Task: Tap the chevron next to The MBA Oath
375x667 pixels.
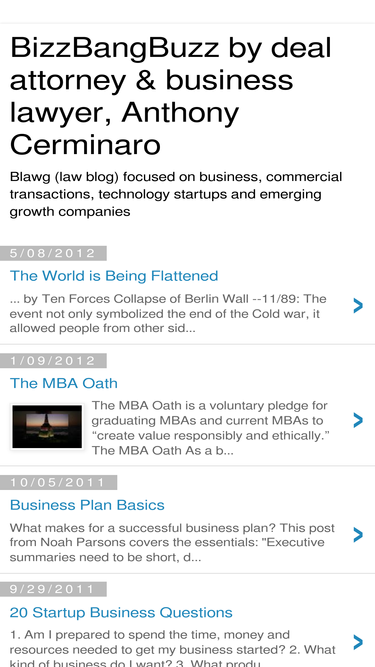Action: coord(358,420)
